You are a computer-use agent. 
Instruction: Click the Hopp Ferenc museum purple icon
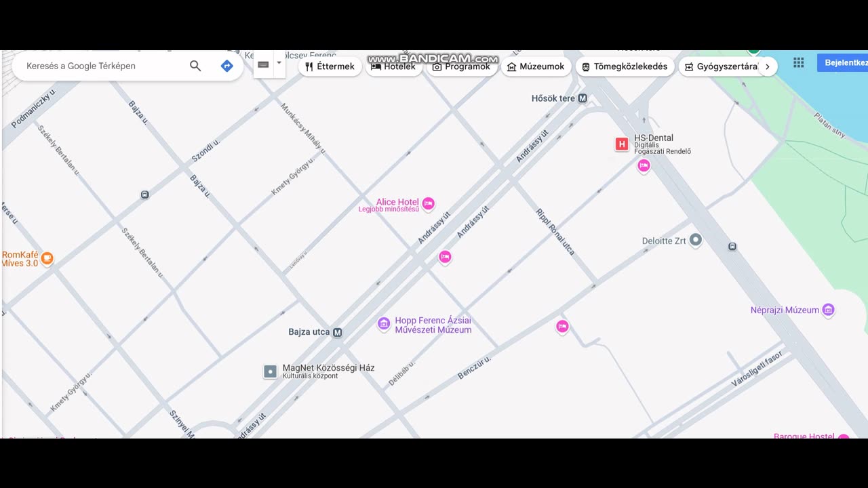point(384,325)
